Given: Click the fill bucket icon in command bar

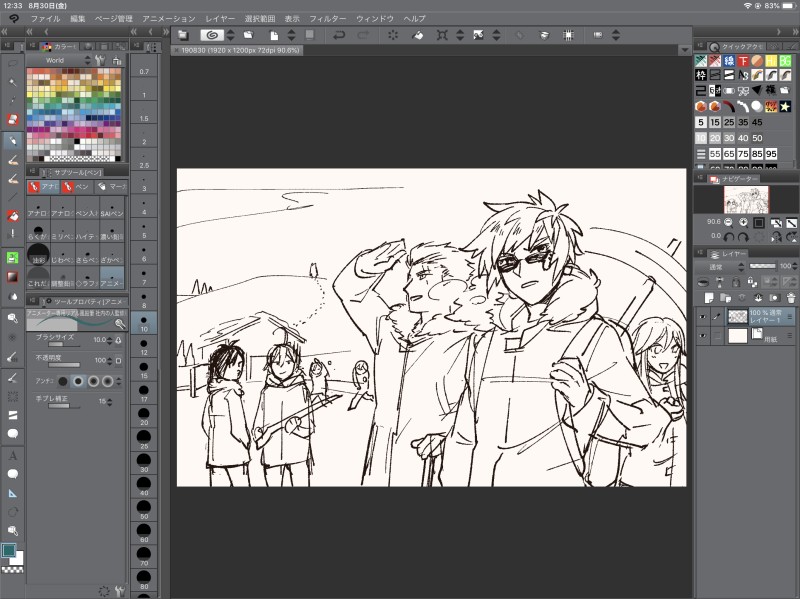Looking at the screenshot, I should click(417, 35).
